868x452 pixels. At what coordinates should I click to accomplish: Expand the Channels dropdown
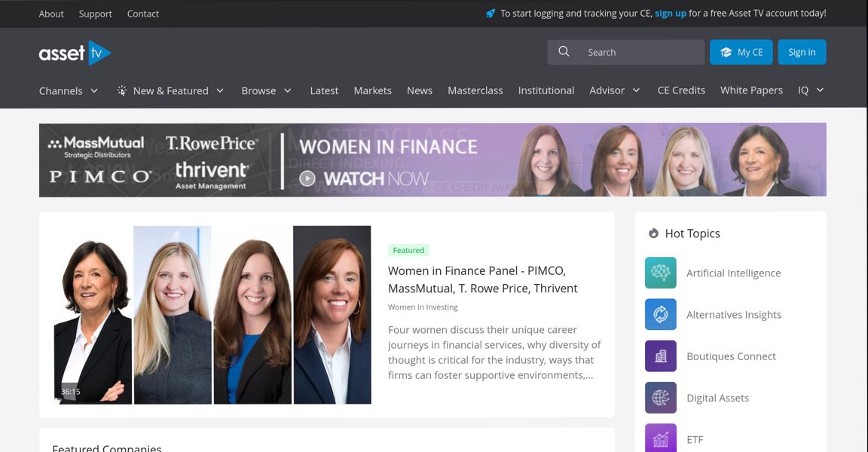[69, 90]
